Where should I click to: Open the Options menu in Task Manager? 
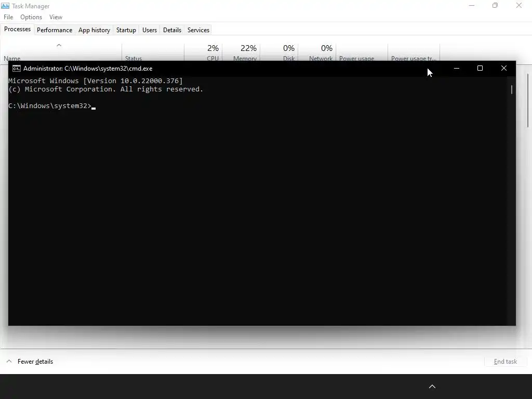point(31,17)
